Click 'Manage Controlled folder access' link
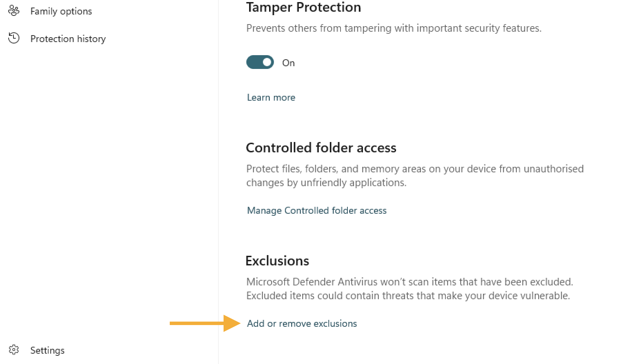Screen dimensions: 621x364 coord(317,211)
